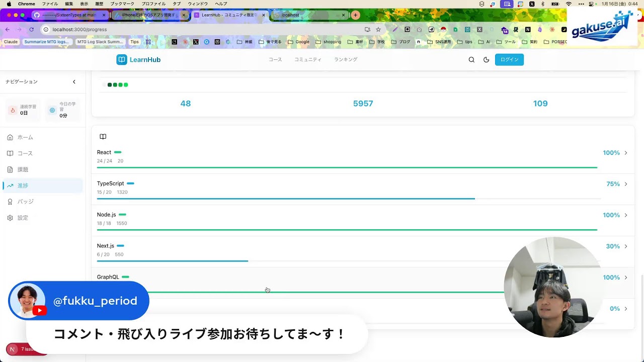Click the TypeScript progress bar
644x362 pixels.
349,199
